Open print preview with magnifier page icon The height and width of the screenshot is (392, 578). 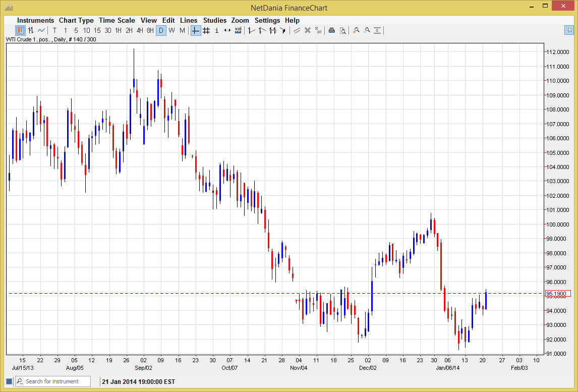342,30
